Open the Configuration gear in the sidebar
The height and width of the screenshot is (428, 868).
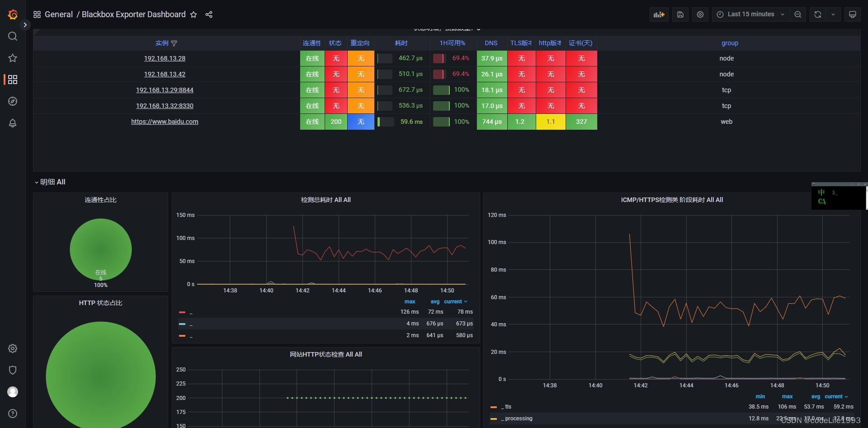[x=13, y=348]
